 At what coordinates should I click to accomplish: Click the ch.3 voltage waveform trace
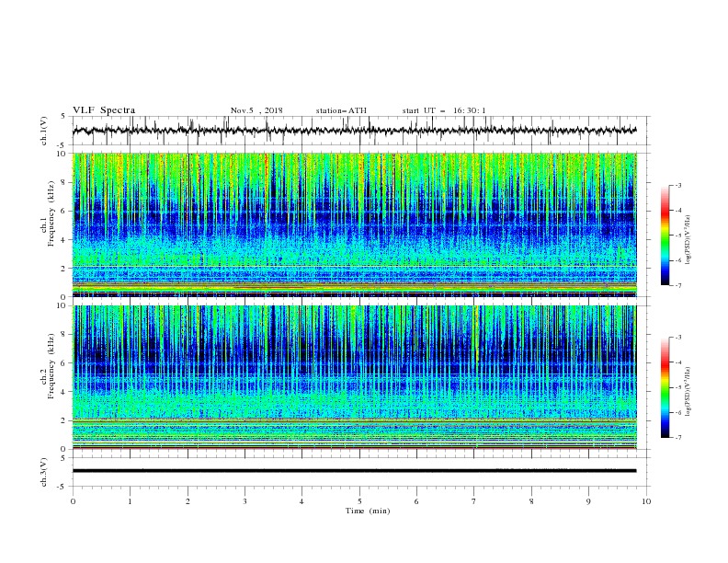354,471
